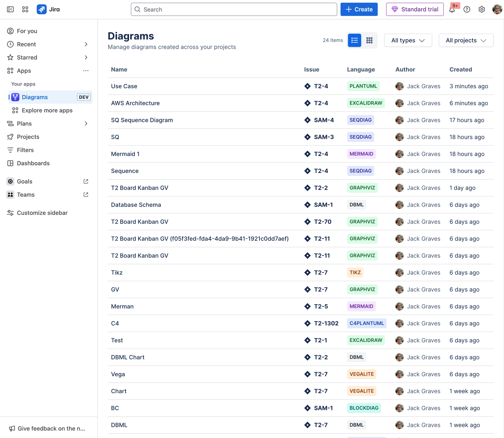
Task: Open the help question mark icon
Action: coord(467,9)
